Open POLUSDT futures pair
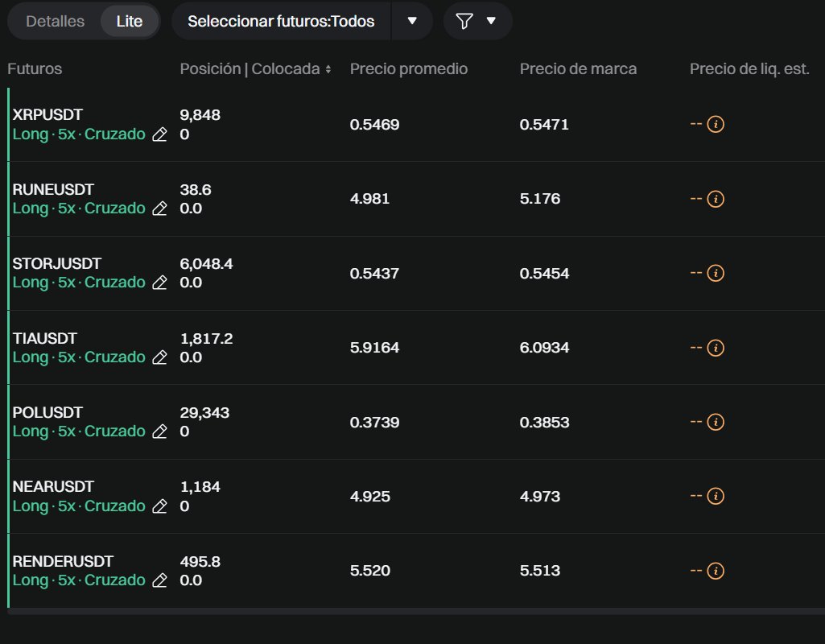 [x=47, y=412]
